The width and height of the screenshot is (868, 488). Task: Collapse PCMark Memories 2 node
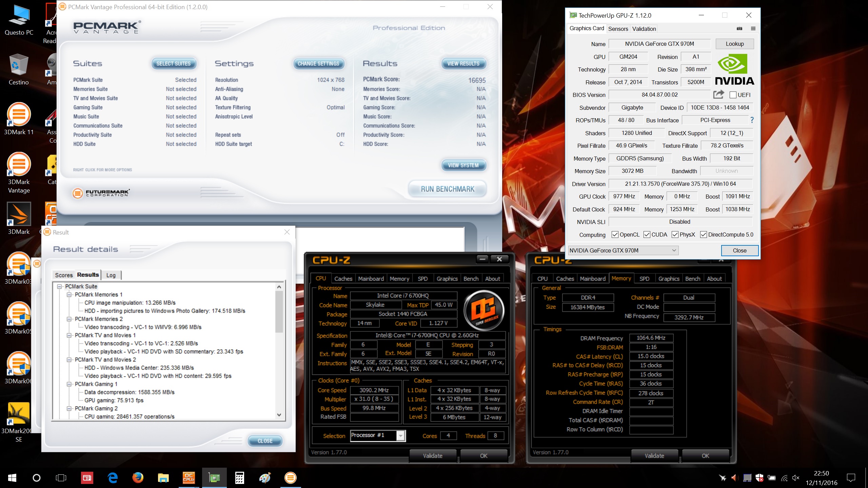69,319
